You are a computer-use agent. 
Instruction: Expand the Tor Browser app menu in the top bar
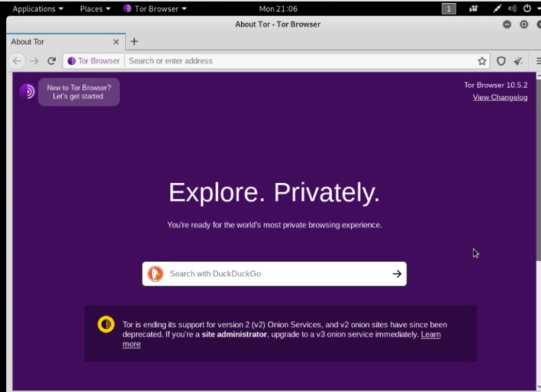(x=155, y=9)
